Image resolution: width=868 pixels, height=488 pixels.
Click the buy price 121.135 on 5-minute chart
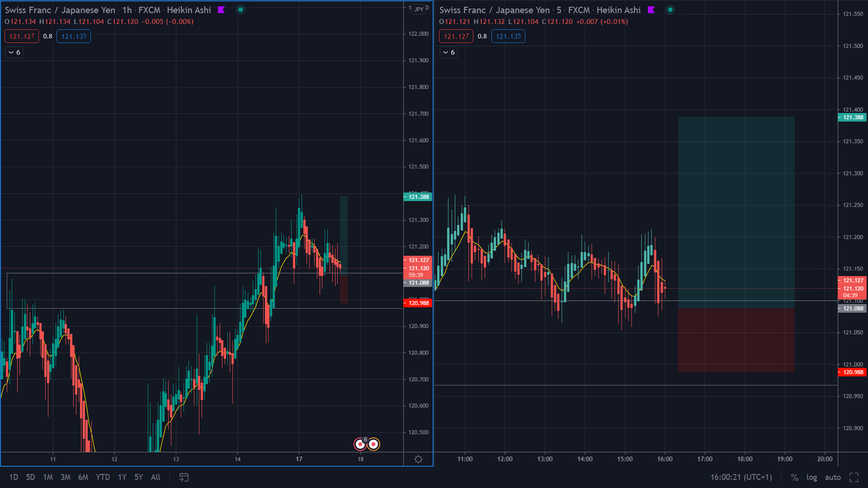tap(508, 36)
